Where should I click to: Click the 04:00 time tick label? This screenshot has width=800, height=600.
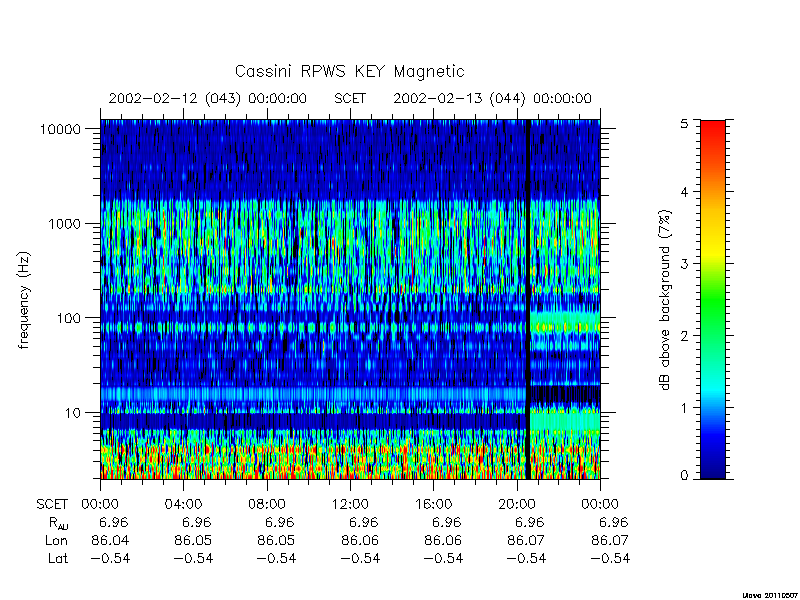click(183, 505)
